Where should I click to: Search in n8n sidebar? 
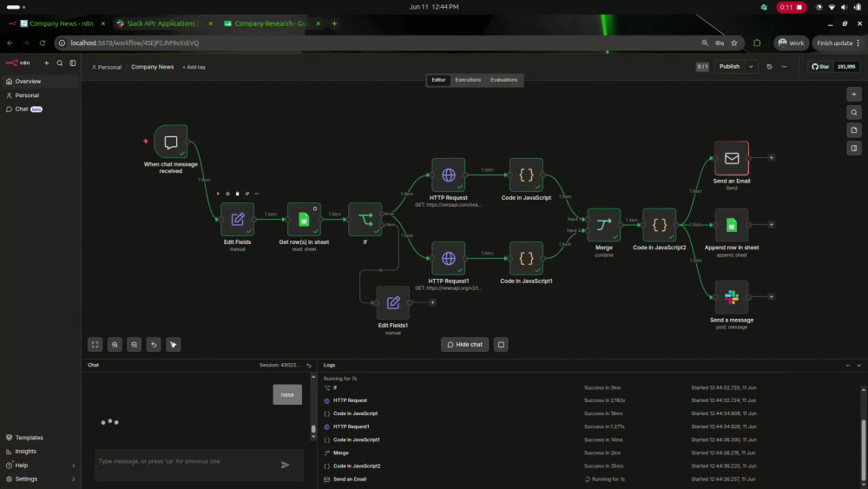point(60,63)
